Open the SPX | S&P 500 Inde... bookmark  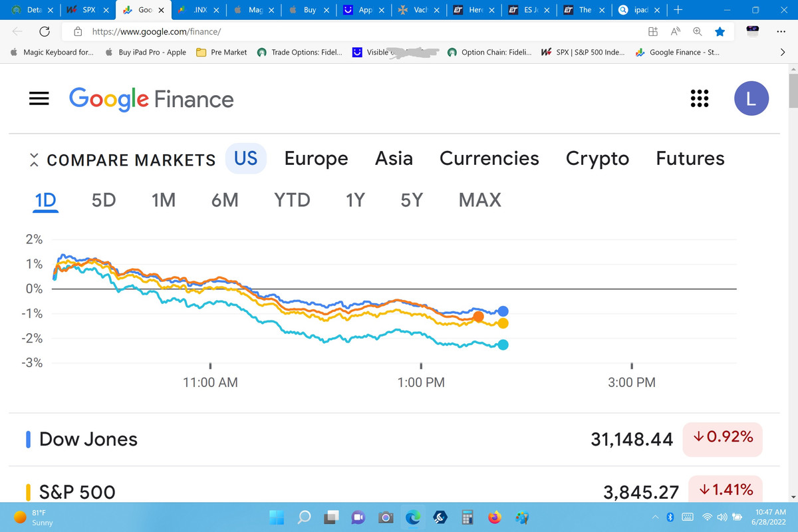pos(583,52)
